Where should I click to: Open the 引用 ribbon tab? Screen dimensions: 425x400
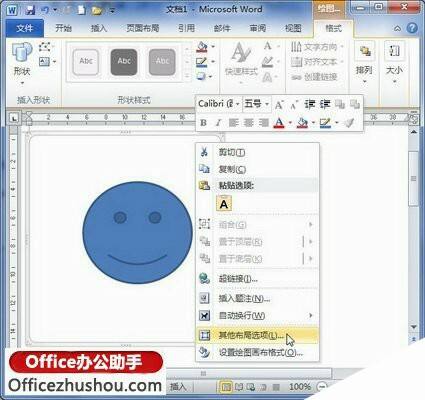186,28
